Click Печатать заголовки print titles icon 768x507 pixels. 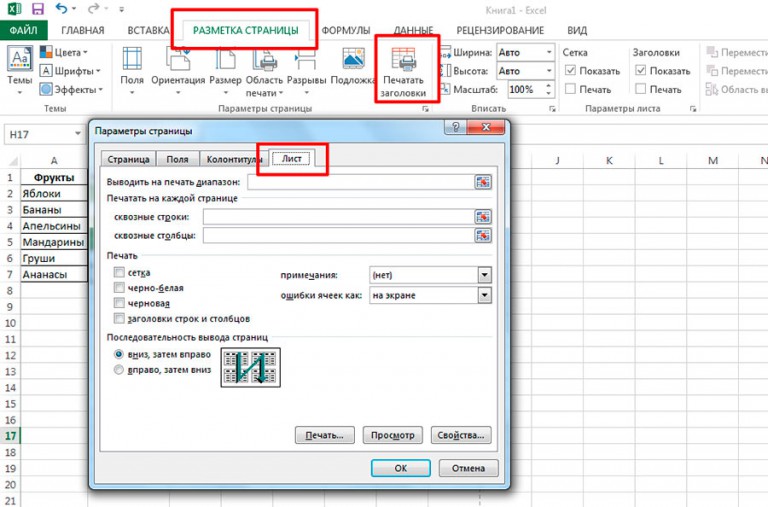404,59
